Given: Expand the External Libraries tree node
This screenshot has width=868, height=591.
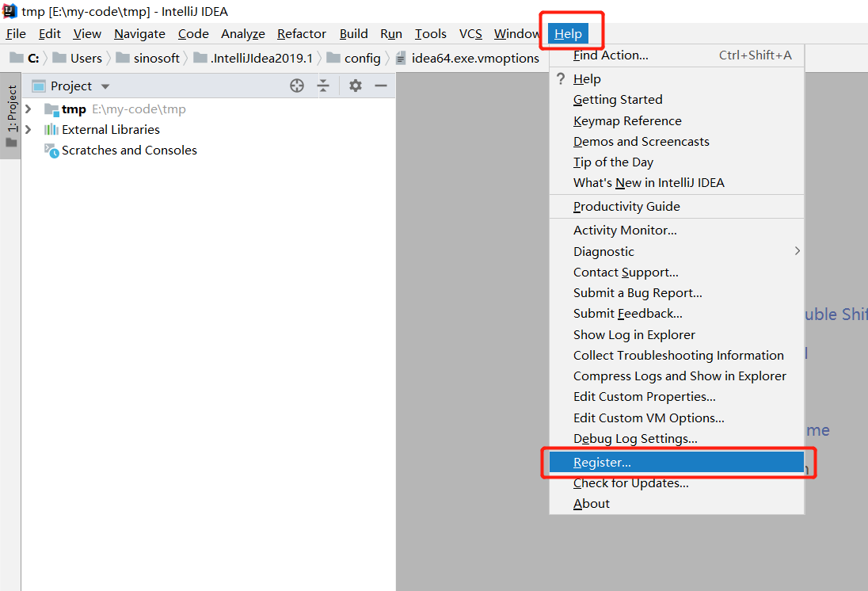Looking at the screenshot, I should click(x=29, y=130).
